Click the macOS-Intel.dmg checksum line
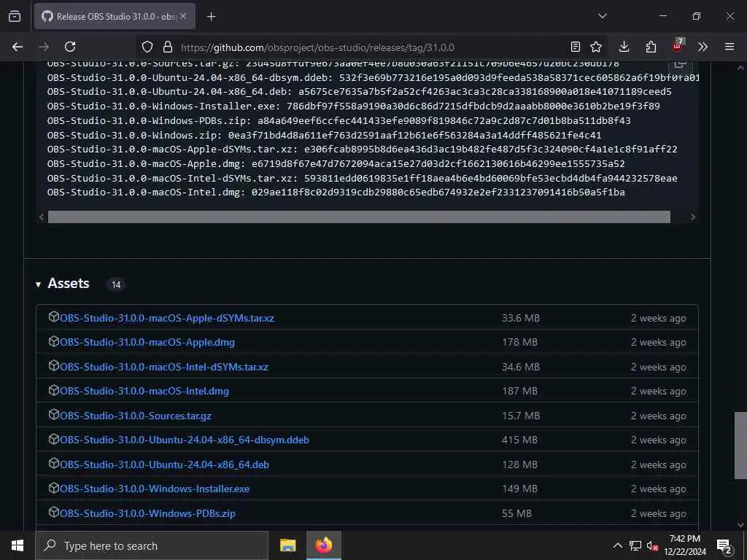This screenshot has width=747, height=560. (336, 192)
